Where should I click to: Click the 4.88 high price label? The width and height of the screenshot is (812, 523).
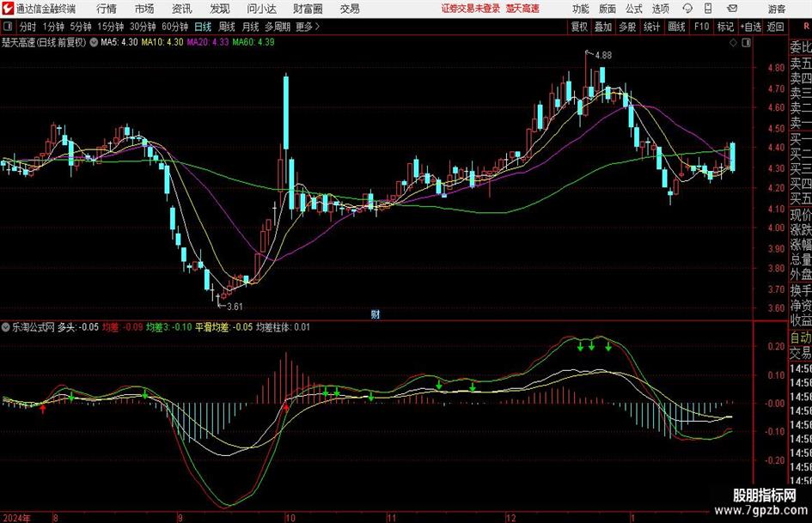[x=603, y=56]
